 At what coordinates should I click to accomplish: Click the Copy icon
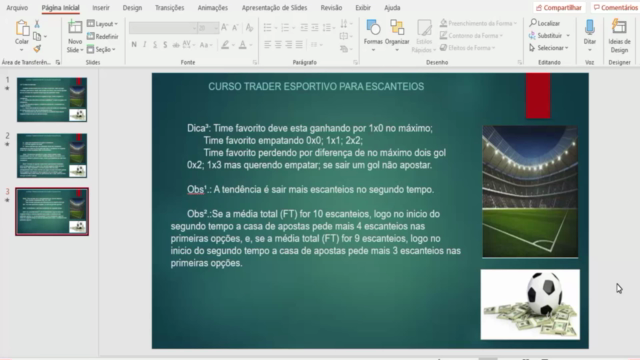pos(37,36)
